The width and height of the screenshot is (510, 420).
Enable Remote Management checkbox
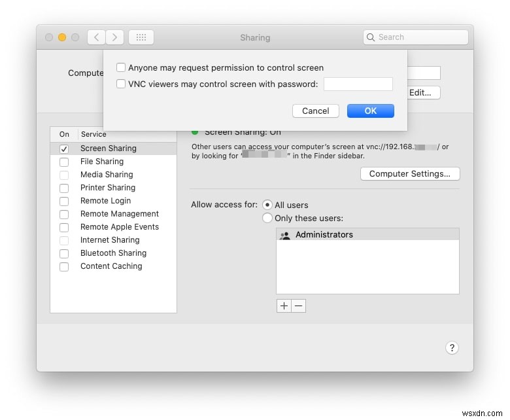[x=64, y=214]
